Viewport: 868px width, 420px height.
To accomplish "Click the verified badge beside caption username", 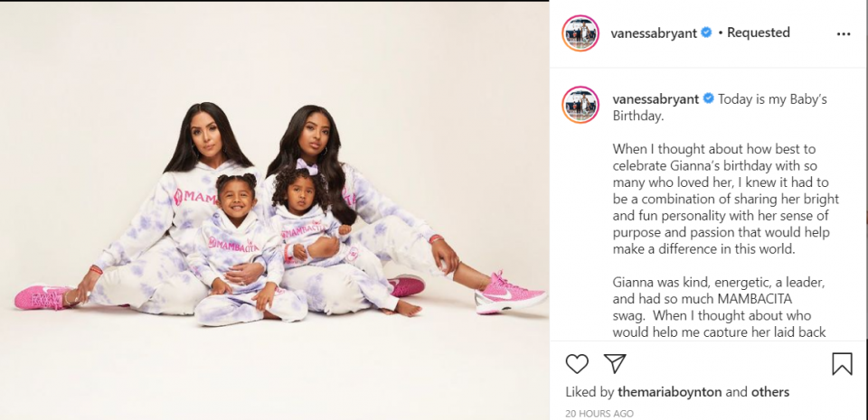I will [x=709, y=99].
